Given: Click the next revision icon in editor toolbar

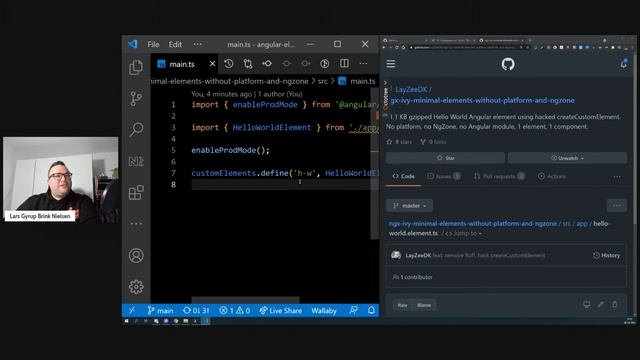Looking at the screenshot, I should click(x=305, y=64).
